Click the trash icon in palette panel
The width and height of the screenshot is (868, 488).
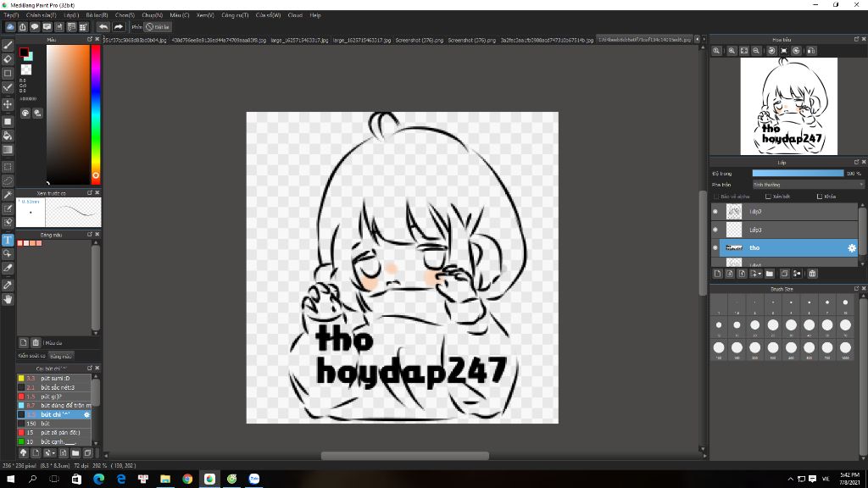[x=36, y=342]
